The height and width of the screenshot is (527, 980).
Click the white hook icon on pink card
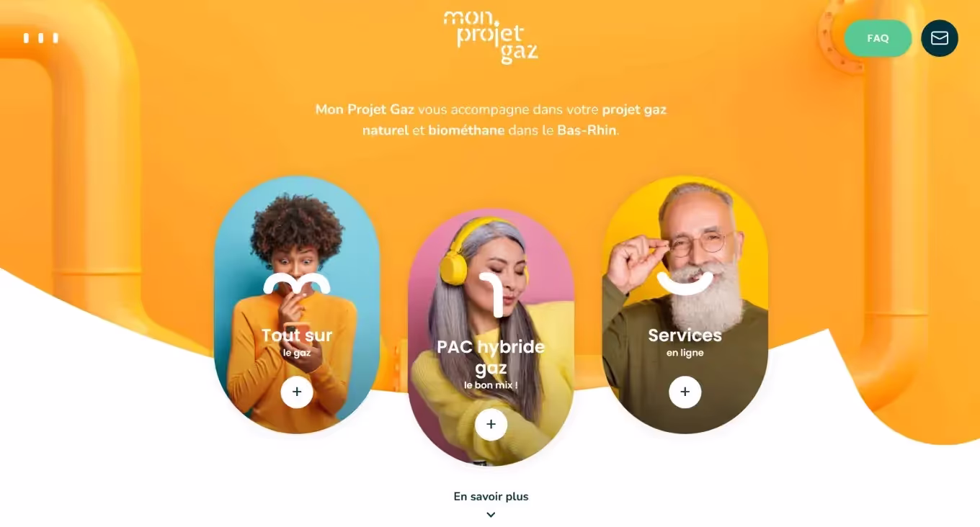tap(491, 294)
